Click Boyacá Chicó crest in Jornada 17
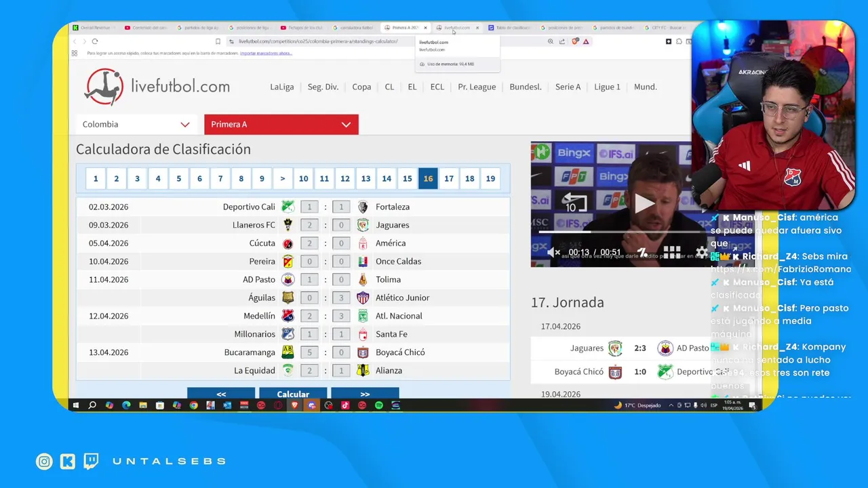 (615, 371)
